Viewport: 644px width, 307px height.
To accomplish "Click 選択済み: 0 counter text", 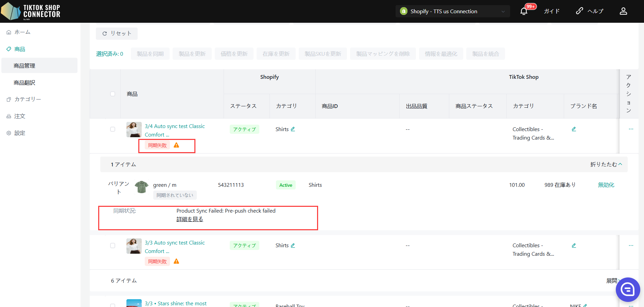I will tap(109, 54).
